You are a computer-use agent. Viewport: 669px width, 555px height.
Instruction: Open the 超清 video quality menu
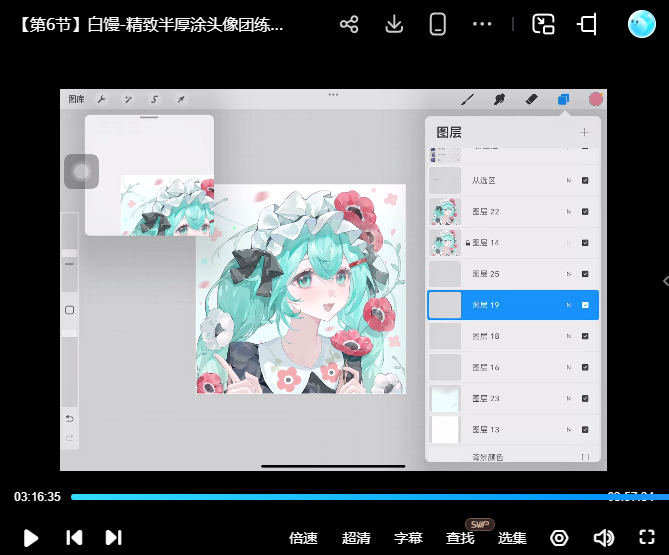pyautogui.click(x=356, y=538)
